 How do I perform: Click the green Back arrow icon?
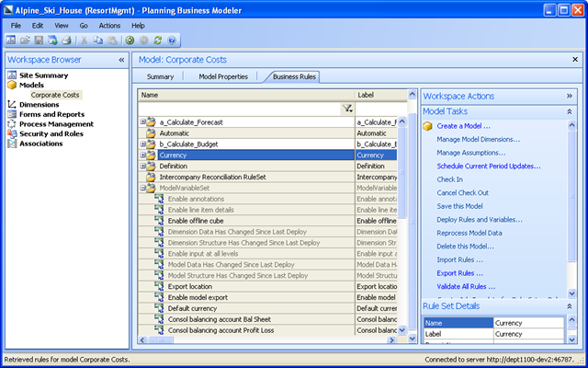(130, 40)
